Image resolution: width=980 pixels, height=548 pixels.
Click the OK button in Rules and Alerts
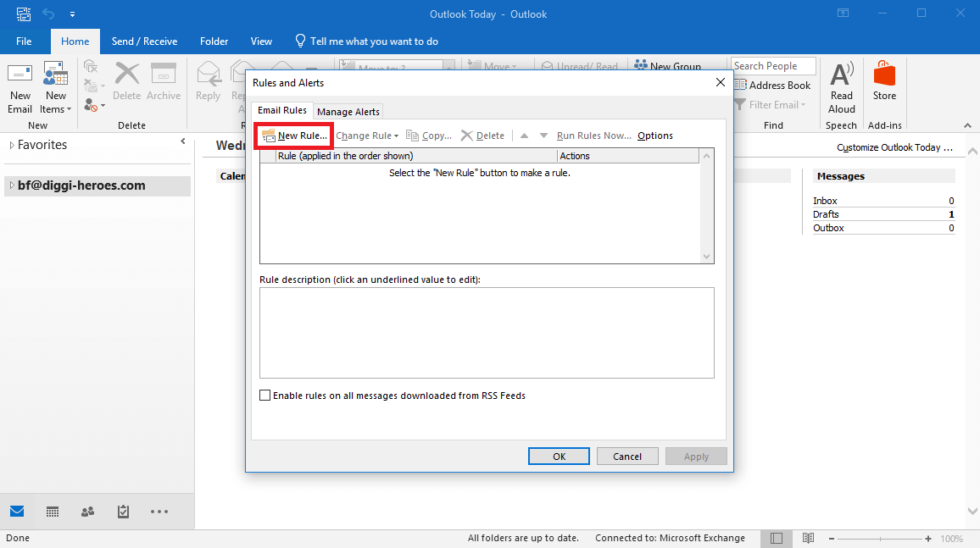pos(559,456)
